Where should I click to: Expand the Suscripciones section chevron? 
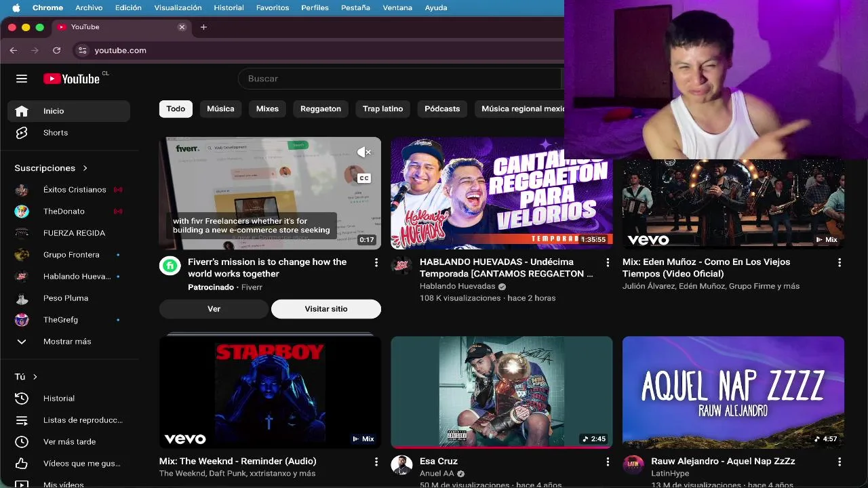coord(85,168)
